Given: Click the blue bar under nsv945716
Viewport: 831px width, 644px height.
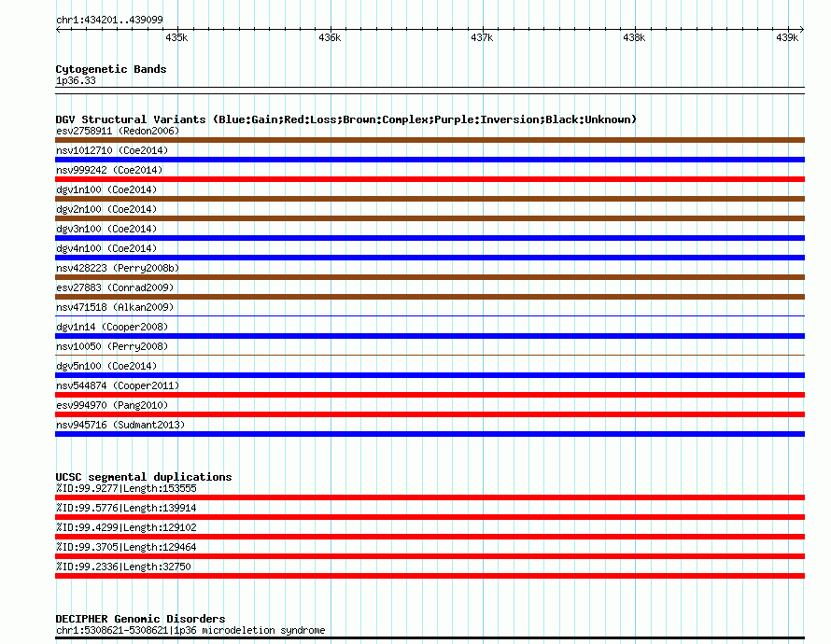Looking at the screenshot, I should pos(430,434).
